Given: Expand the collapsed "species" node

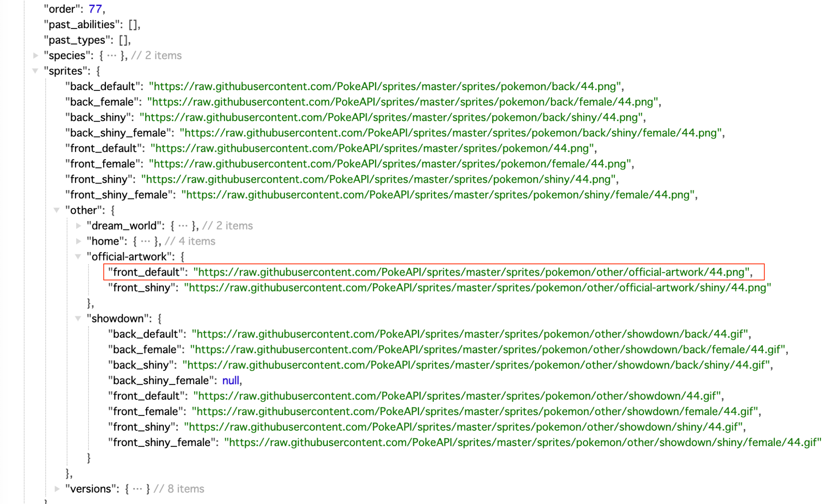Looking at the screenshot, I should (x=36, y=55).
